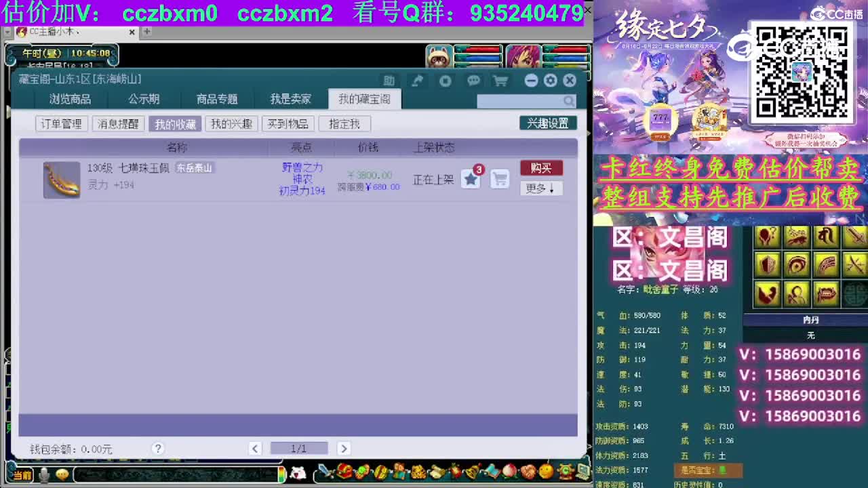The image size is (868, 488).
Task: Add 七璜珠玉佩 to cart icon
Action: pyautogui.click(x=500, y=179)
